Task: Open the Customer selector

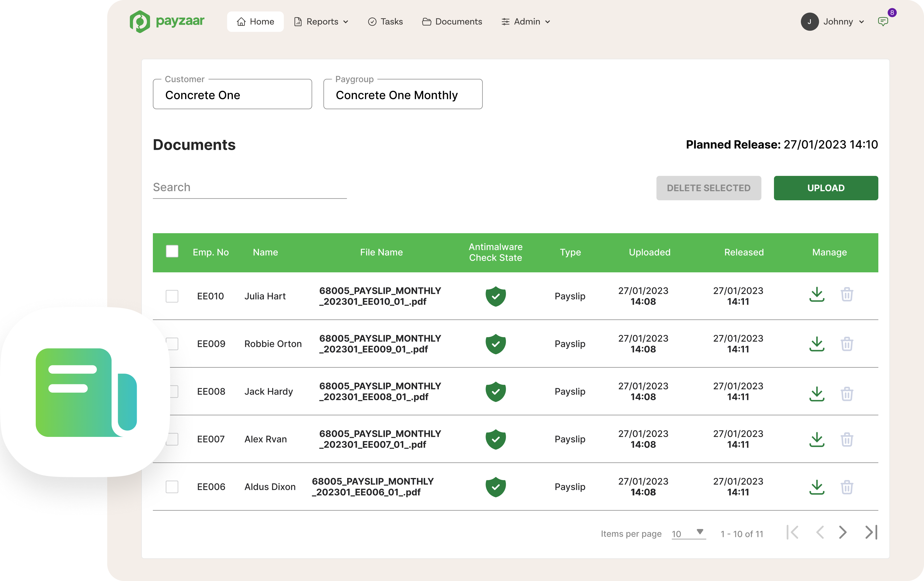Action: (232, 94)
